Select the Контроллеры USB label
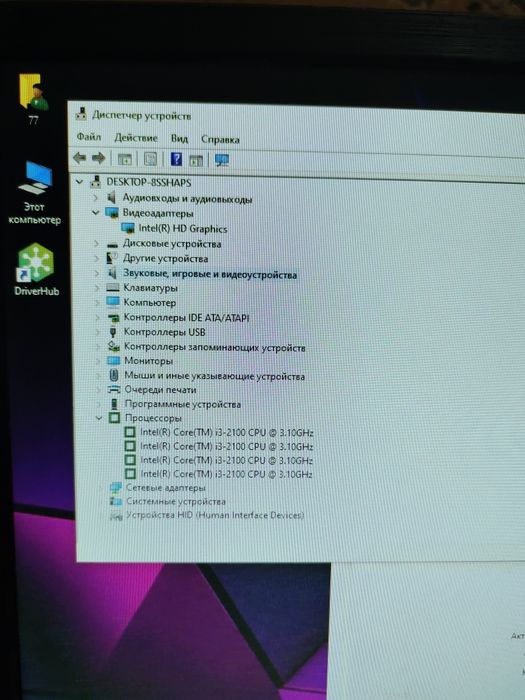 coord(165,332)
